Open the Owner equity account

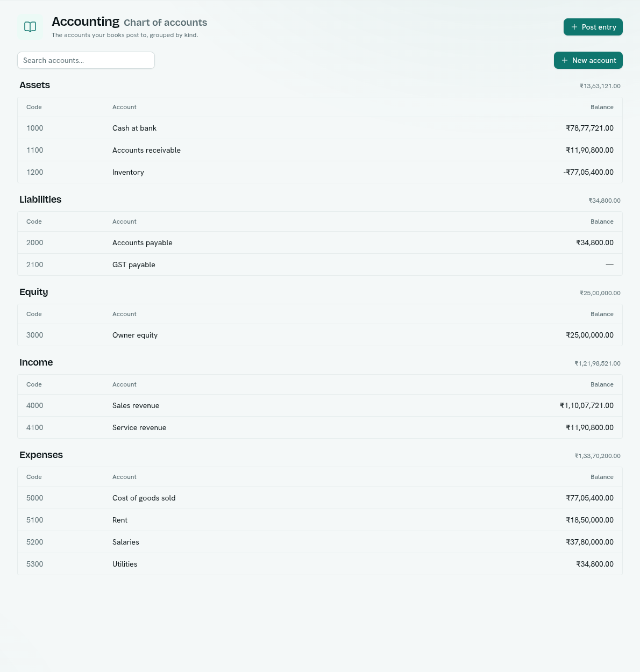tap(320, 335)
